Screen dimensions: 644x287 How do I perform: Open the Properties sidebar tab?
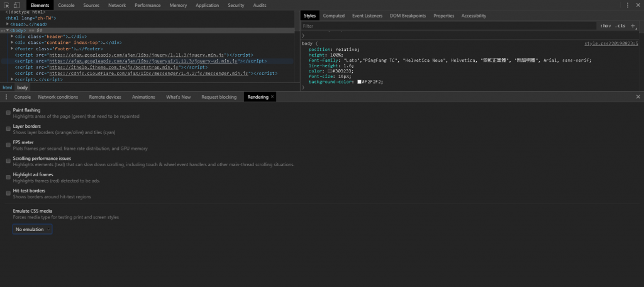443,16
